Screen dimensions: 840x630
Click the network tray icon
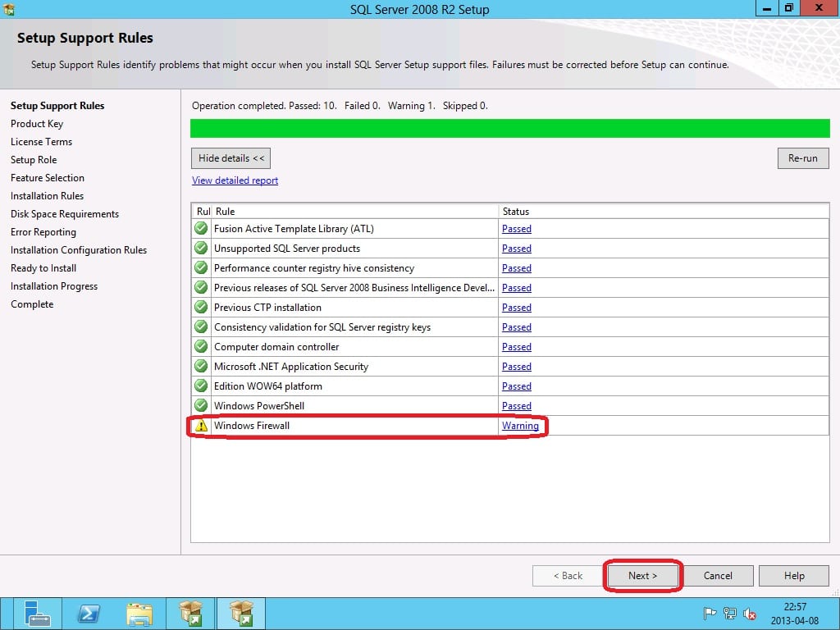point(729,614)
